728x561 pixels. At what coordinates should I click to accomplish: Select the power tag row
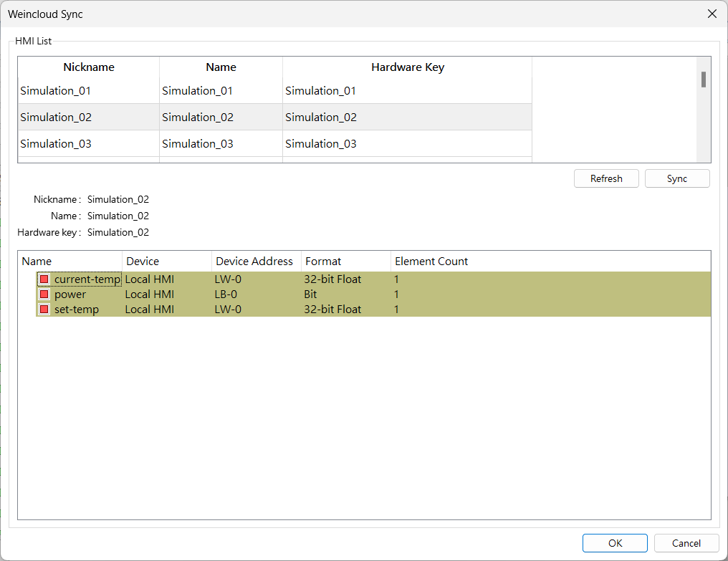click(373, 294)
